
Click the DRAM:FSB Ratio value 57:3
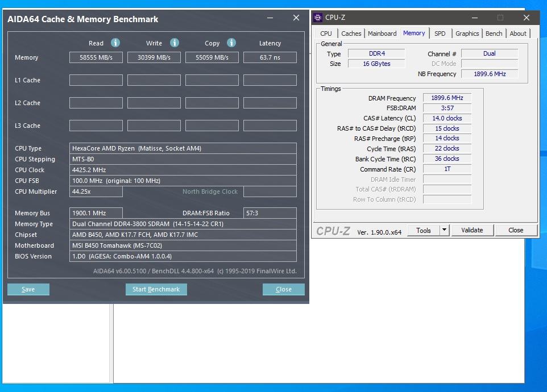[270, 213]
